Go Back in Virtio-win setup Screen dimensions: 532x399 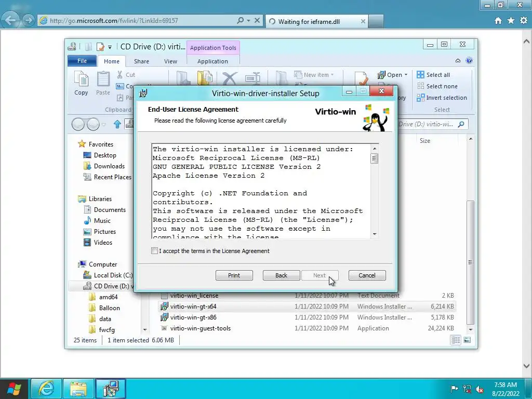(x=281, y=275)
